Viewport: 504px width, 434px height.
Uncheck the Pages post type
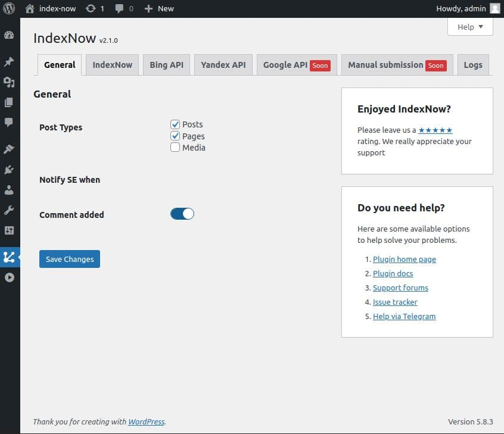175,136
